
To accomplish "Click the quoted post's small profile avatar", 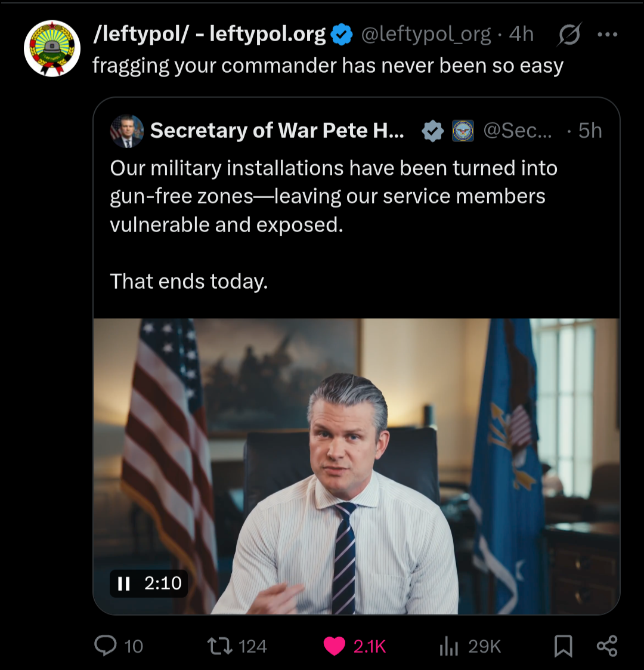I will 127,131.
